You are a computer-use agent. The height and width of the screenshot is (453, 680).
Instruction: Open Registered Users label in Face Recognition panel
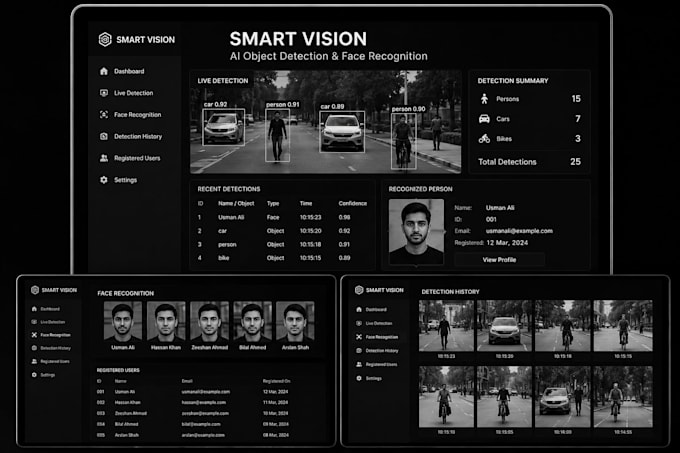coord(55,361)
